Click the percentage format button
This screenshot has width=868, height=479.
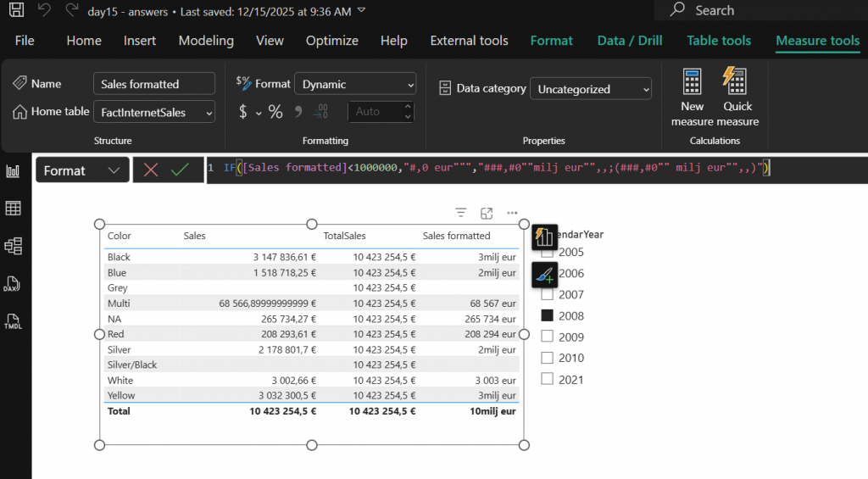tap(275, 112)
